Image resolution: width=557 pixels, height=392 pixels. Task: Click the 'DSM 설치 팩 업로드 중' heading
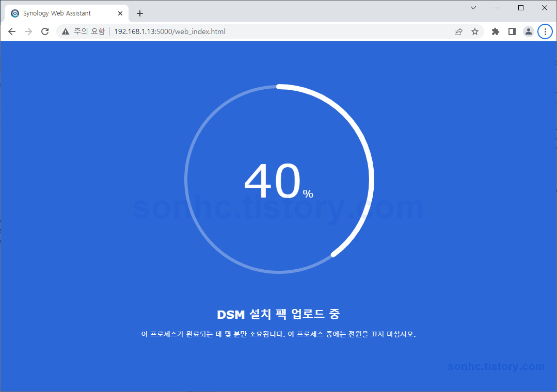[279, 314]
